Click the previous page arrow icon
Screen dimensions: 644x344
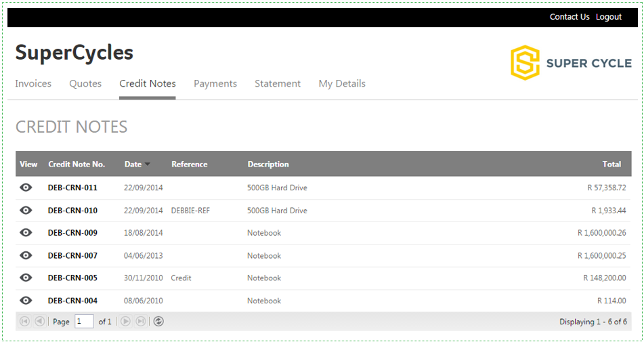tap(39, 322)
